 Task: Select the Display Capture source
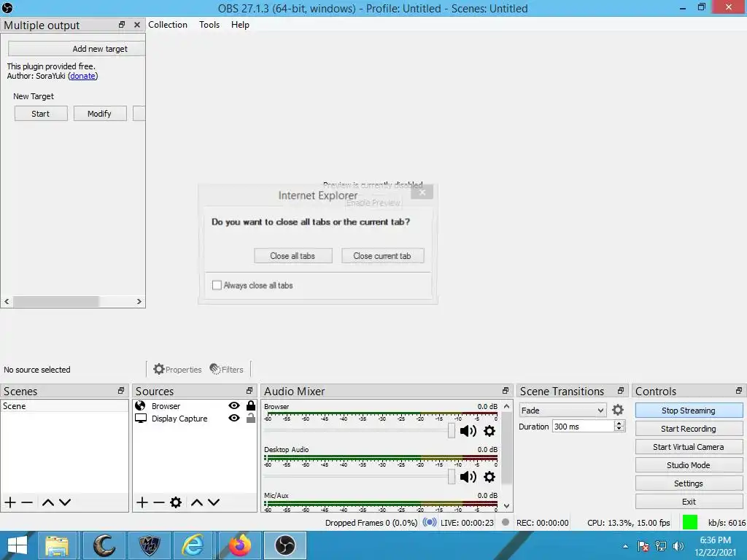point(179,419)
